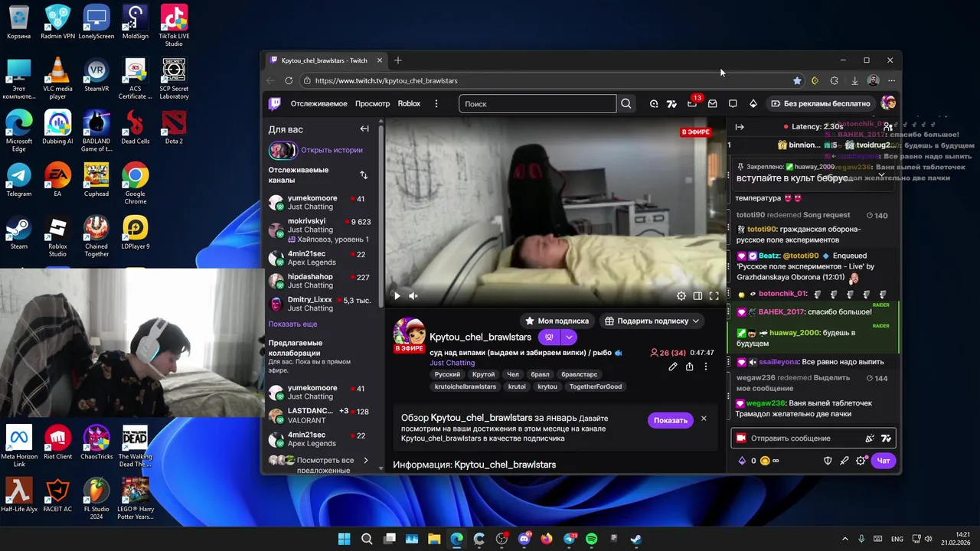Play the paused stream video
The width and height of the screenshot is (980, 551).
(x=397, y=295)
